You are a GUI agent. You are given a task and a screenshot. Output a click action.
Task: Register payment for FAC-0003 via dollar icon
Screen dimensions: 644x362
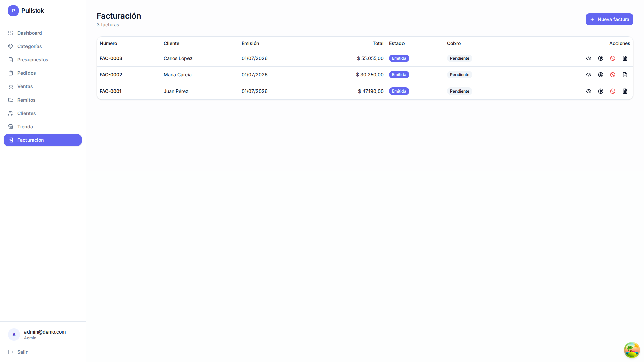pos(601,58)
